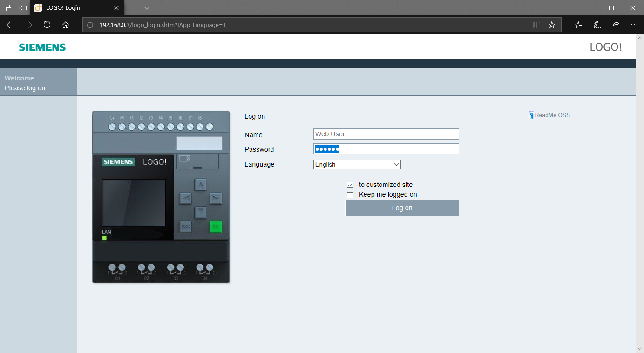This screenshot has width=644, height=353.
Task: Open browser Settings and more menu
Action: 634,25
